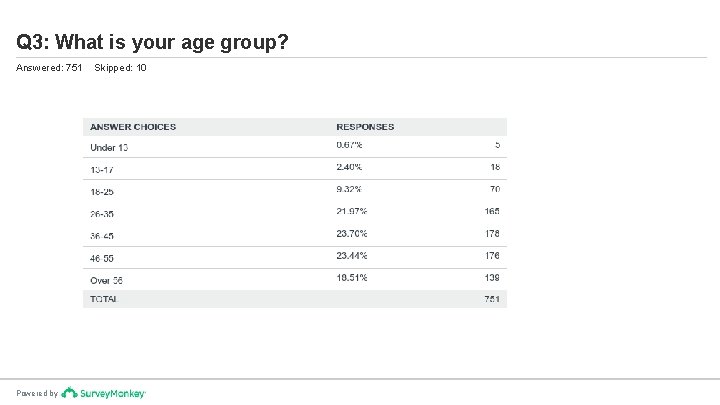The height and width of the screenshot is (405, 720).
Task: Click the total response count 751 in table
Action: coord(492,299)
